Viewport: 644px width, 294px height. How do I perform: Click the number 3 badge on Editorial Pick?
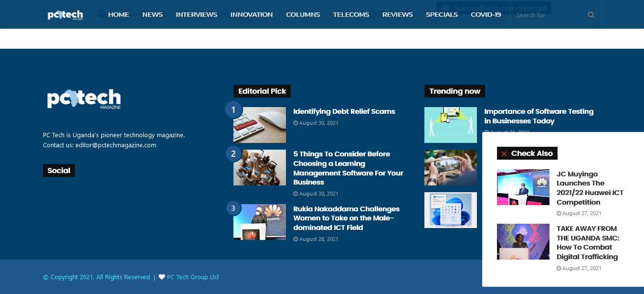(233, 208)
